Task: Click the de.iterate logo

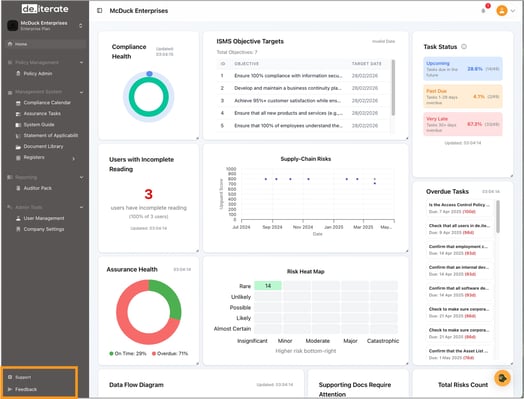Action: coord(45,9)
